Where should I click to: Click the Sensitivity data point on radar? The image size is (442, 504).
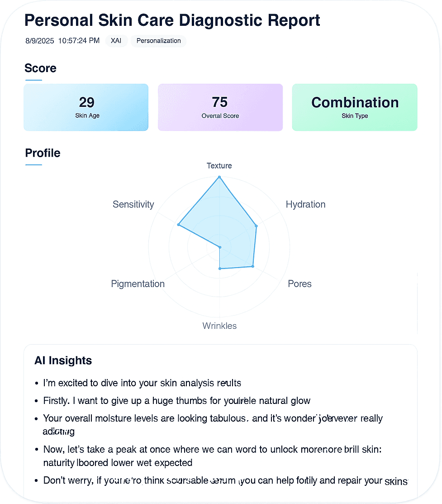click(179, 224)
